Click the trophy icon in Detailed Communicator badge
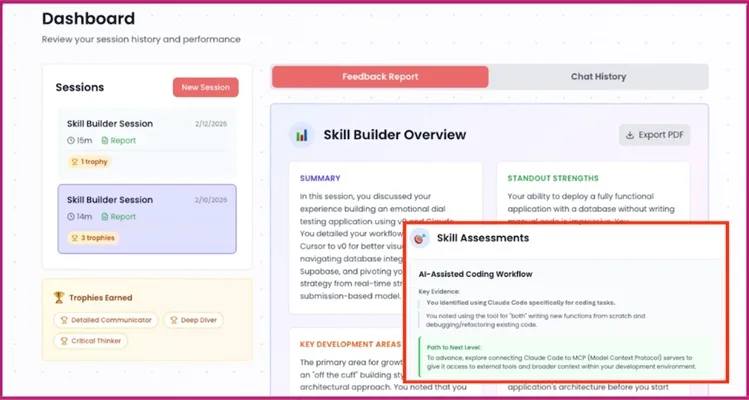 coord(62,320)
